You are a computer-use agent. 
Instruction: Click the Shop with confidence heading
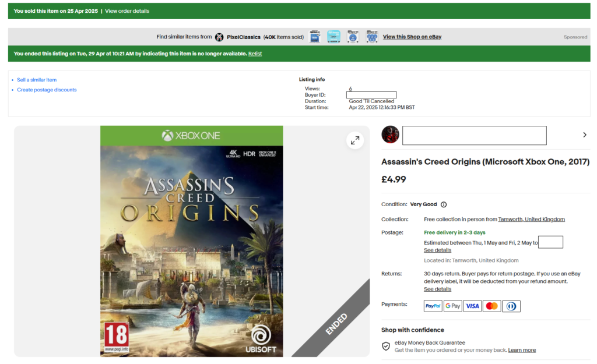tap(413, 330)
